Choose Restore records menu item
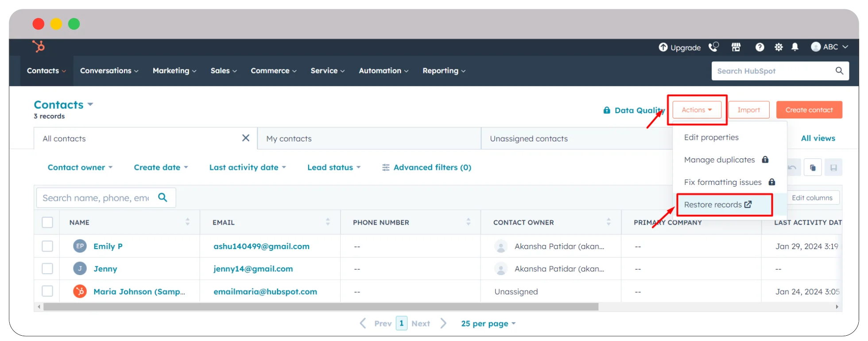This screenshot has width=868, height=341. pos(718,204)
